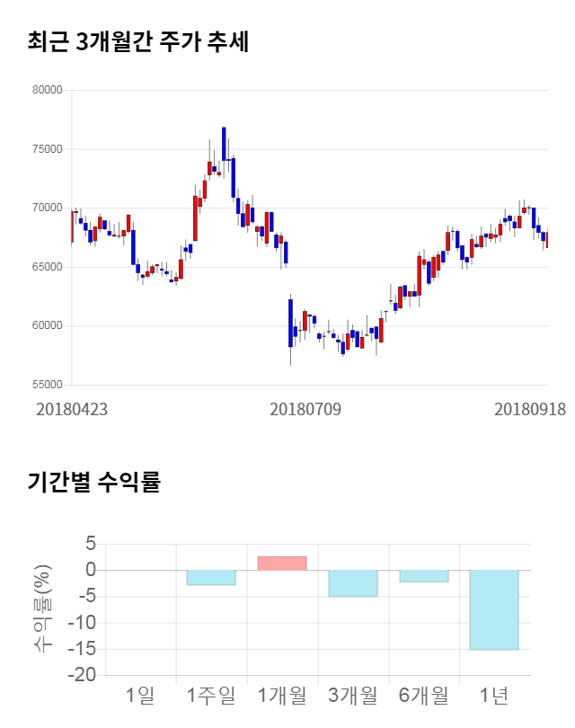Click the '수익률(%)' vertical axis title
Screen dimensions: 575x728
[x=43, y=608]
